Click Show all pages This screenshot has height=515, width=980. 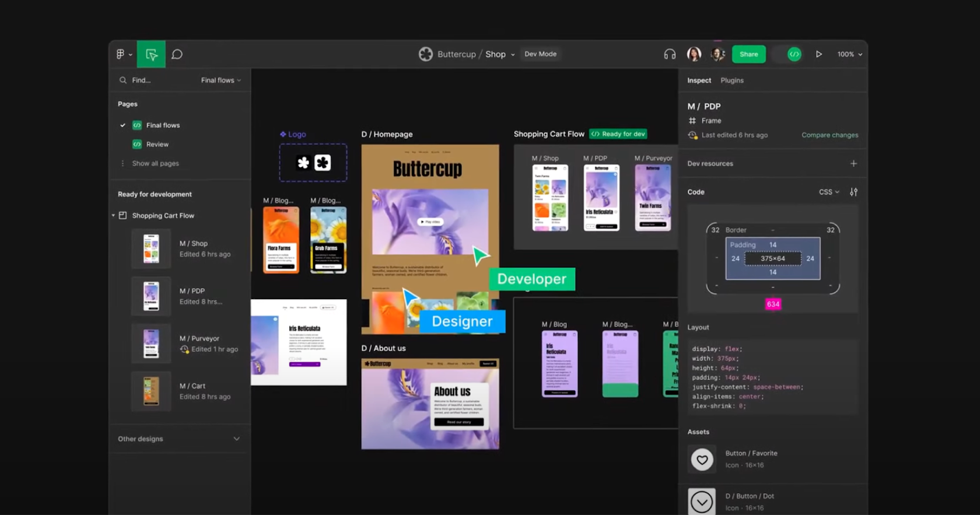(x=155, y=163)
